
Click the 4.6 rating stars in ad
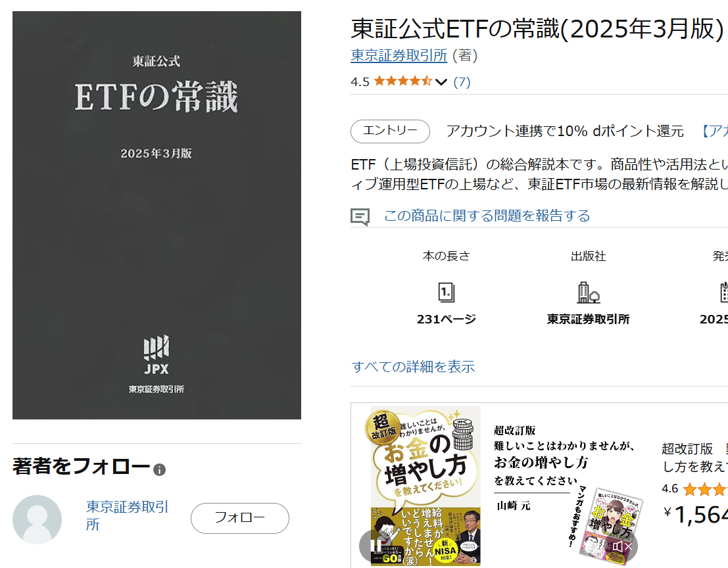pyautogui.click(x=705, y=489)
